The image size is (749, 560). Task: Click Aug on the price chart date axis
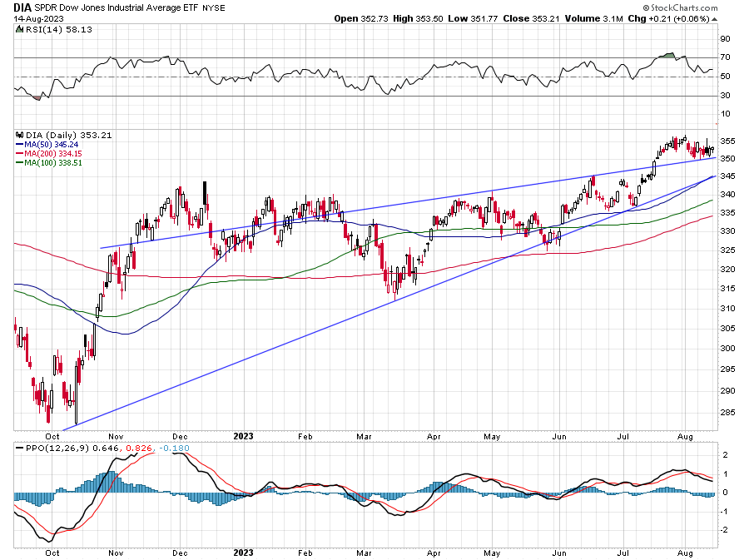685,436
